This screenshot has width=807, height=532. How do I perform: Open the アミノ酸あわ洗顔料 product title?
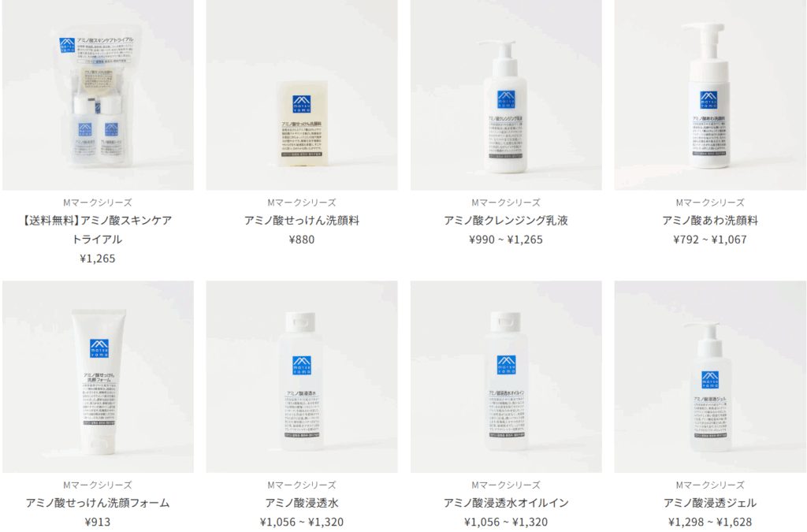(710, 221)
